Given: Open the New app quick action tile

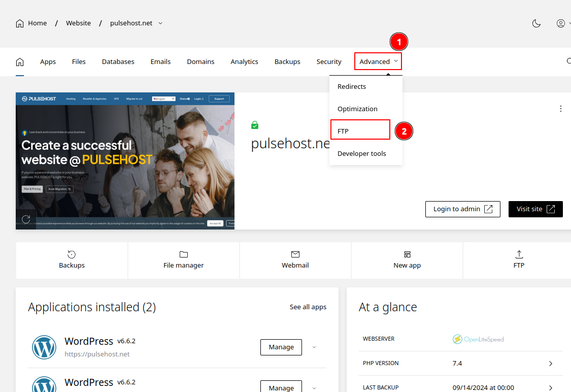Looking at the screenshot, I should click(407, 260).
